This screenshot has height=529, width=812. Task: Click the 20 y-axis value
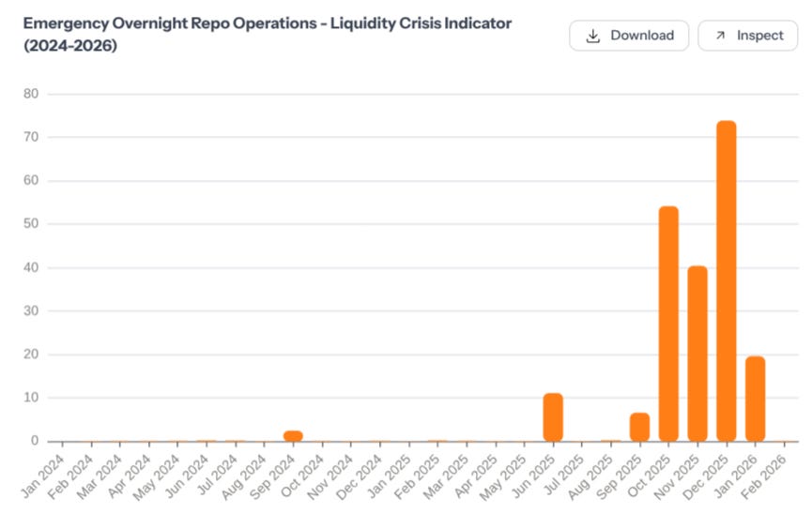pos(31,354)
